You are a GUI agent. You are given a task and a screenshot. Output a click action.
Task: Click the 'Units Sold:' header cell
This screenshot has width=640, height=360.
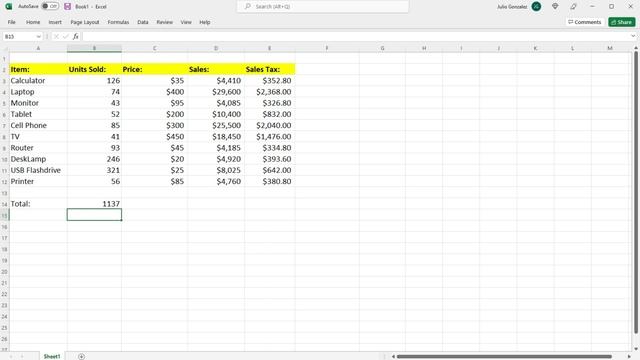[x=94, y=69]
